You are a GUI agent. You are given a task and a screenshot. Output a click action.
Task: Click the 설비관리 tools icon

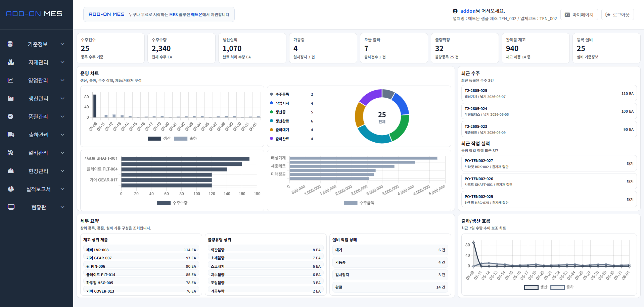(x=10, y=153)
